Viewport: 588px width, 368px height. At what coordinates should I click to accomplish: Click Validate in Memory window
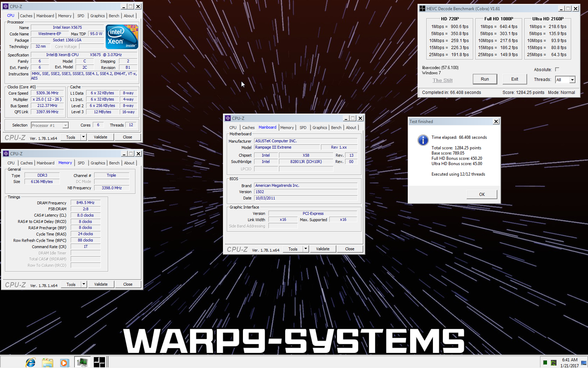pos(101,284)
